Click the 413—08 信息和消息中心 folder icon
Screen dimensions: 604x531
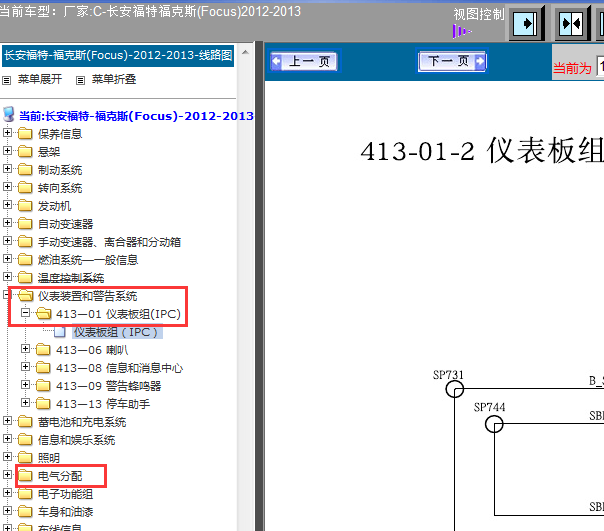[43, 368]
